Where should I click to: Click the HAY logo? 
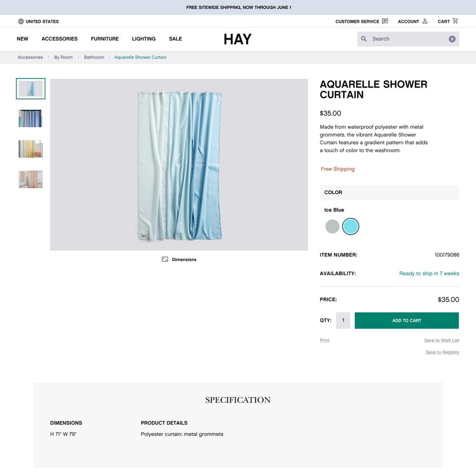238,39
